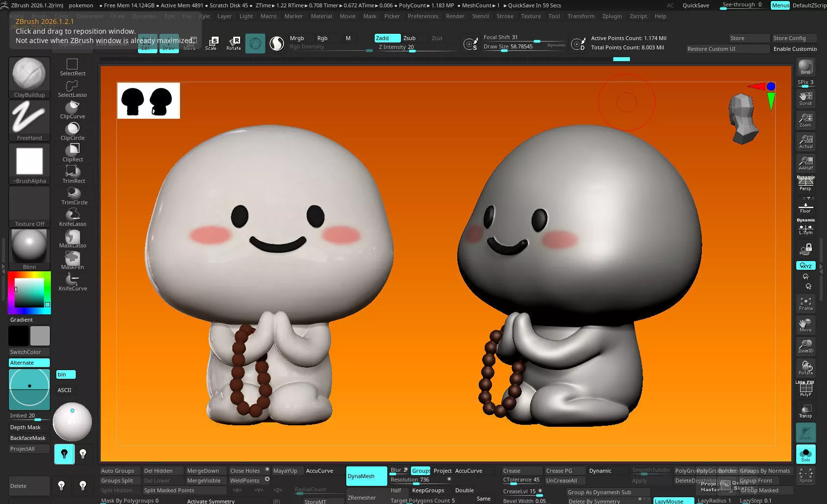The image size is (827, 504).
Task: Open the FreeHand stroke picker
Action: pyautogui.click(x=29, y=121)
